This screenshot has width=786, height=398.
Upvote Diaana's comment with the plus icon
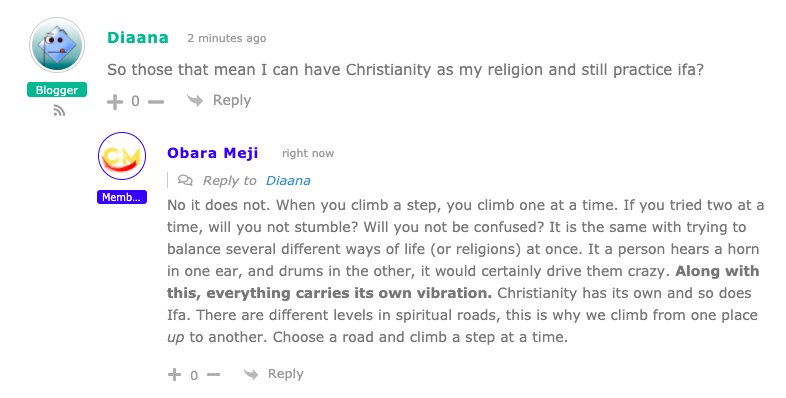point(115,102)
